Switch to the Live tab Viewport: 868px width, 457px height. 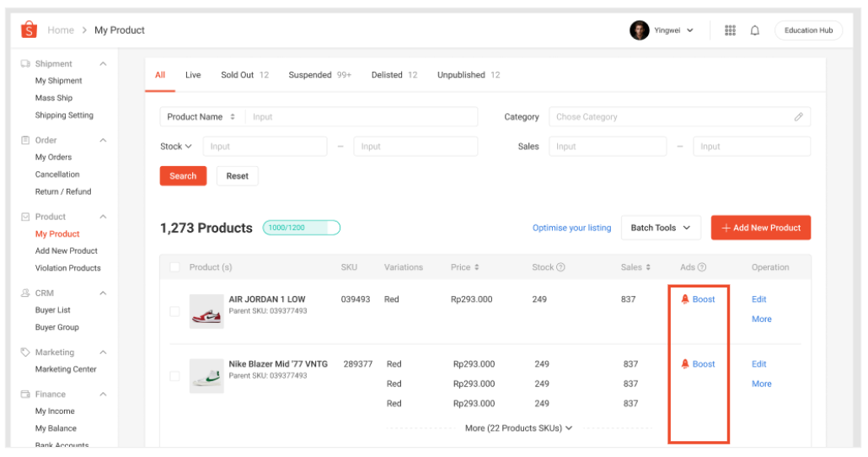193,75
